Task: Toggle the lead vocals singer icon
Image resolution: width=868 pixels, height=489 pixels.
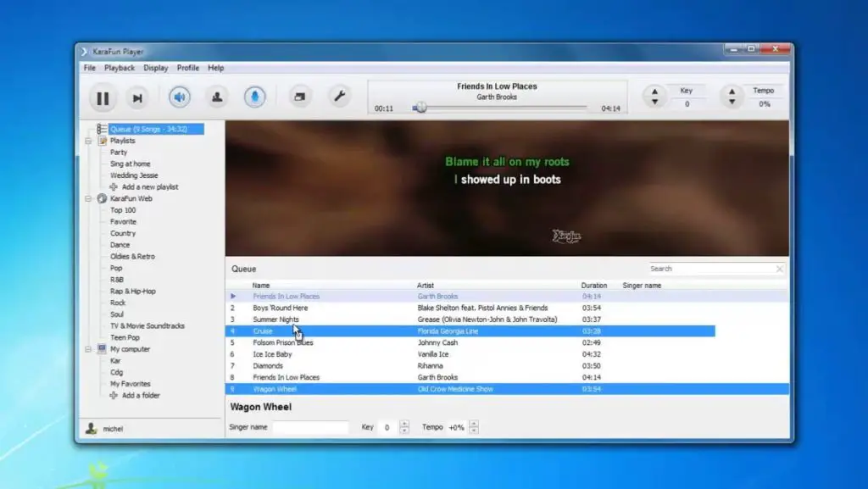Action: pyautogui.click(x=217, y=97)
